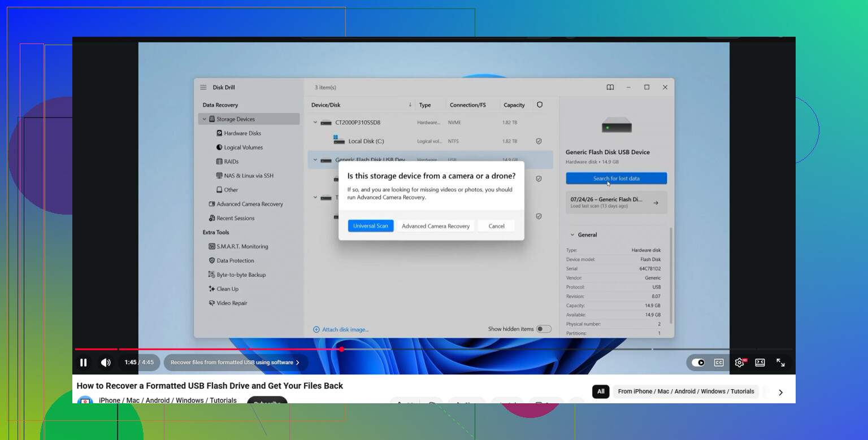This screenshot has width=868, height=440.
Task: Choose Advanced Camera Recovery in the dialog
Action: 436,226
